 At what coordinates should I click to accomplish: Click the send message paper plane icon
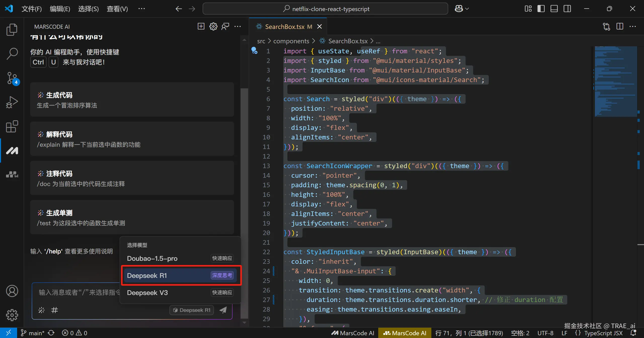[223, 310]
